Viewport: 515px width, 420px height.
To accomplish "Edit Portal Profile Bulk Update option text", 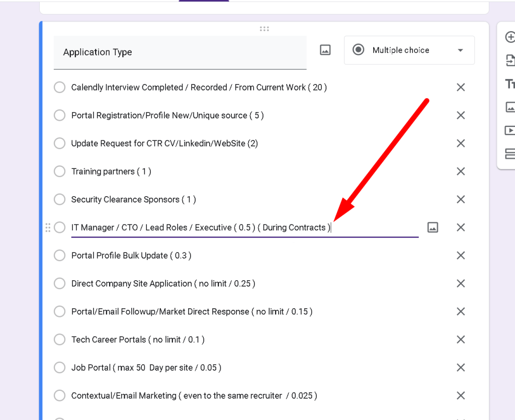I will [x=131, y=256].
